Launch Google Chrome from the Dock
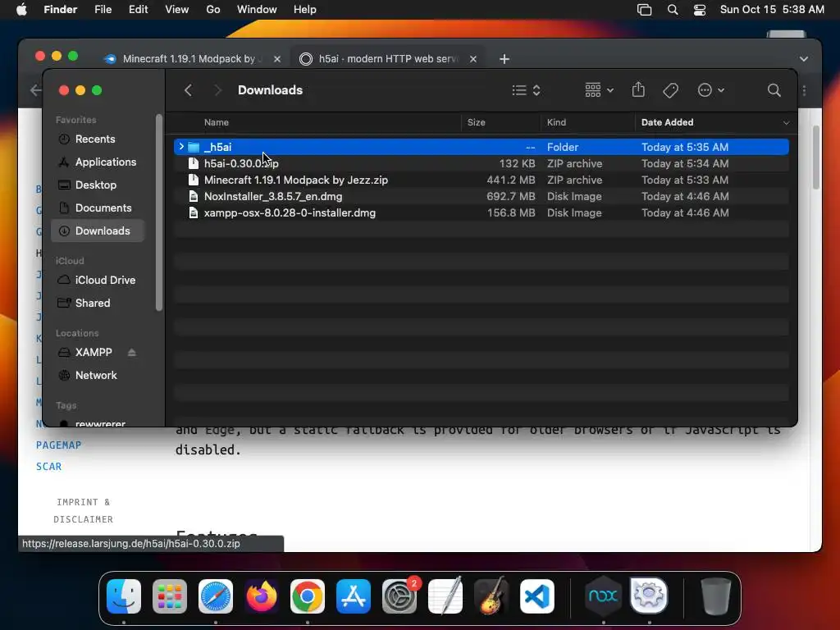This screenshot has width=840, height=630. pos(308,596)
